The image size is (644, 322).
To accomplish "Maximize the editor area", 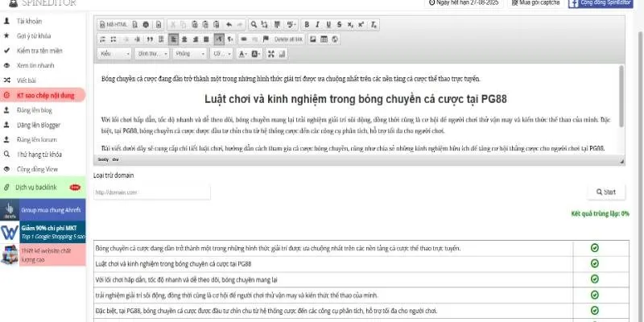I will point(271,54).
